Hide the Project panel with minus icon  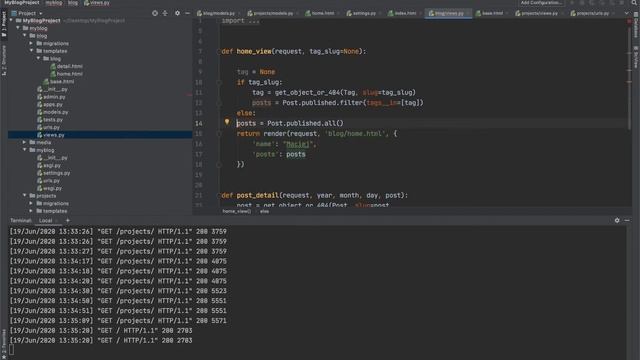point(187,13)
